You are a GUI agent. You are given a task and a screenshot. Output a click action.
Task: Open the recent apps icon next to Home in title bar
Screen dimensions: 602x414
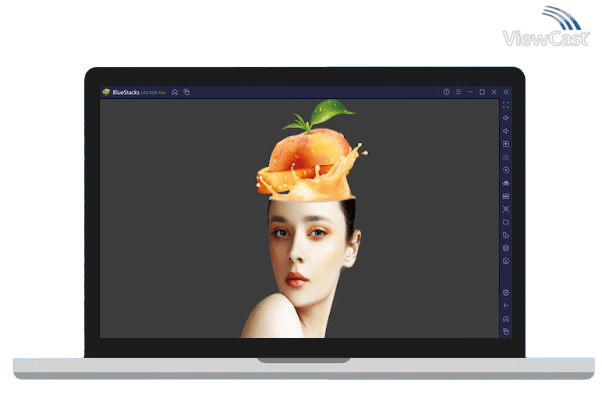(x=187, y=92)
